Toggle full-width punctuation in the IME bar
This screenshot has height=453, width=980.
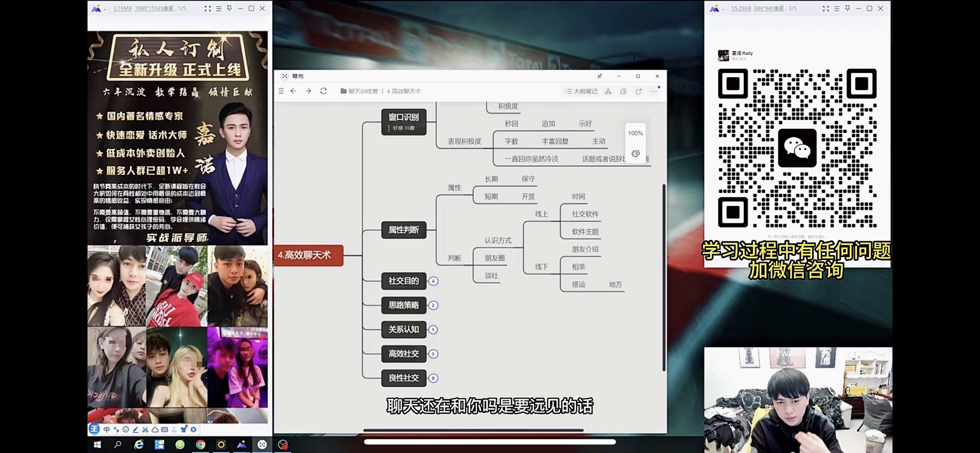[116, 430]
